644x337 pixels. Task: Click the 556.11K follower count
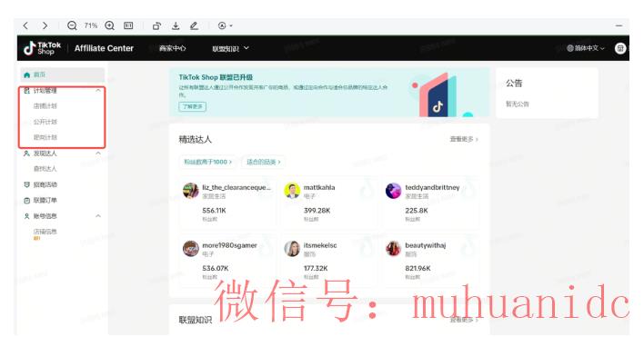[214, 211]
